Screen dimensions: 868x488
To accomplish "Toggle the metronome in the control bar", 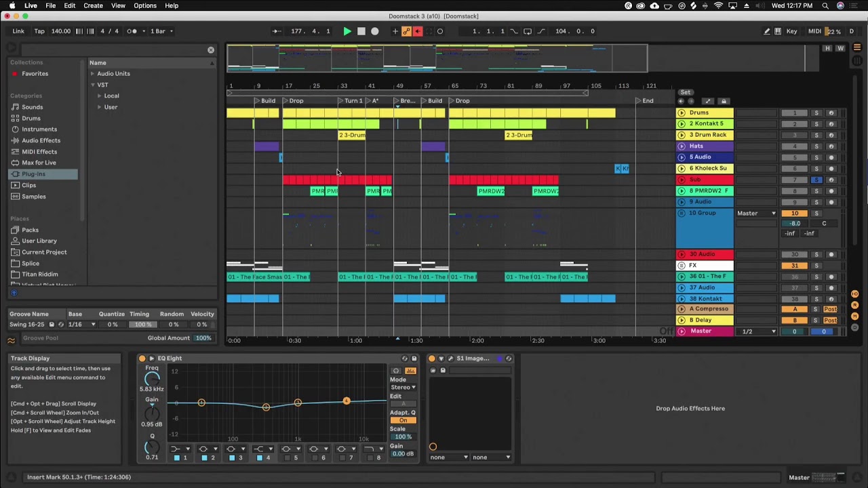I will 133,31.
